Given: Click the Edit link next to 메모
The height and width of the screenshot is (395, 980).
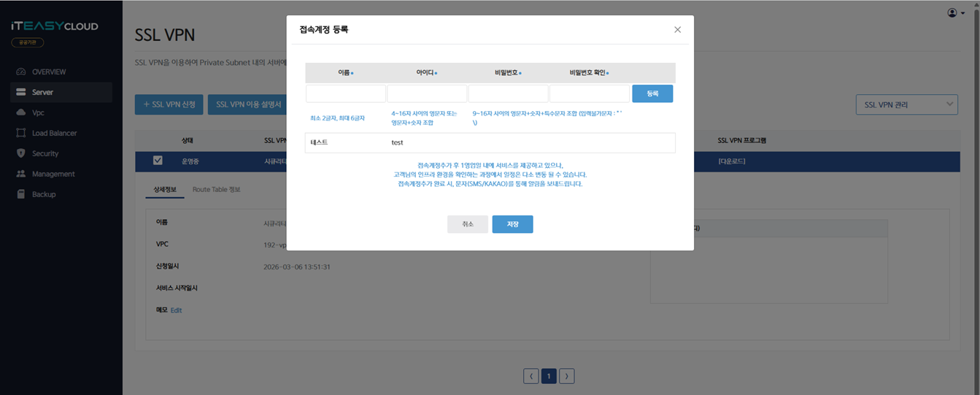Looking at the screenshot, I should pyautogui.click(x=176, y=310).
